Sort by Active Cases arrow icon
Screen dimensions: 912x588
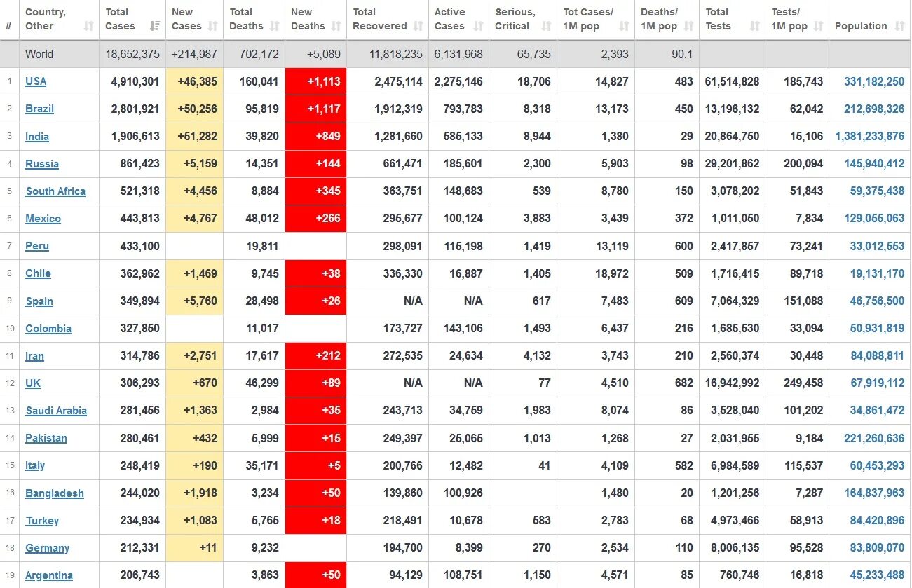click(x=479, y=27)
